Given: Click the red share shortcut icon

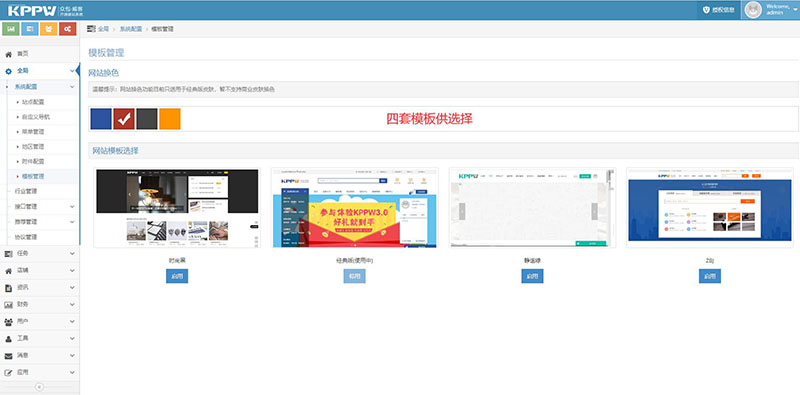Looking at the screenshot, I should coord(67,29).
